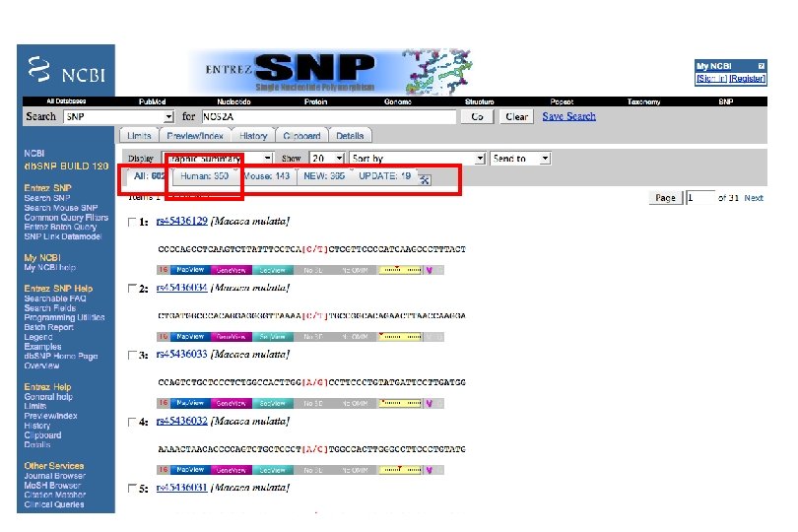
Task: Select the Human: 350 results tab
Action: 204,176
